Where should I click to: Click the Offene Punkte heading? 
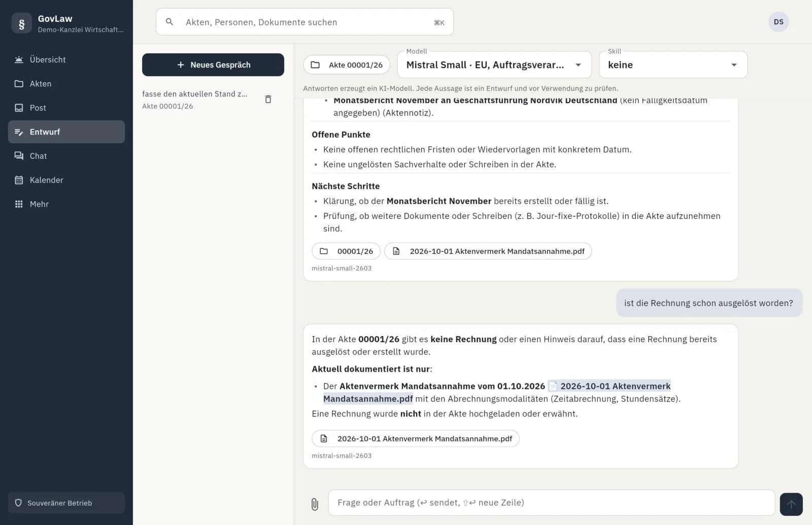[x=341, y=135]
